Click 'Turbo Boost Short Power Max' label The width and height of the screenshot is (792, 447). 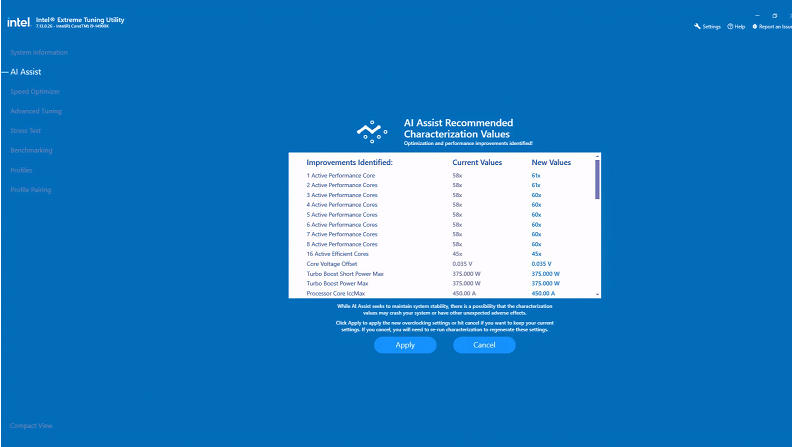click(345, 274)
